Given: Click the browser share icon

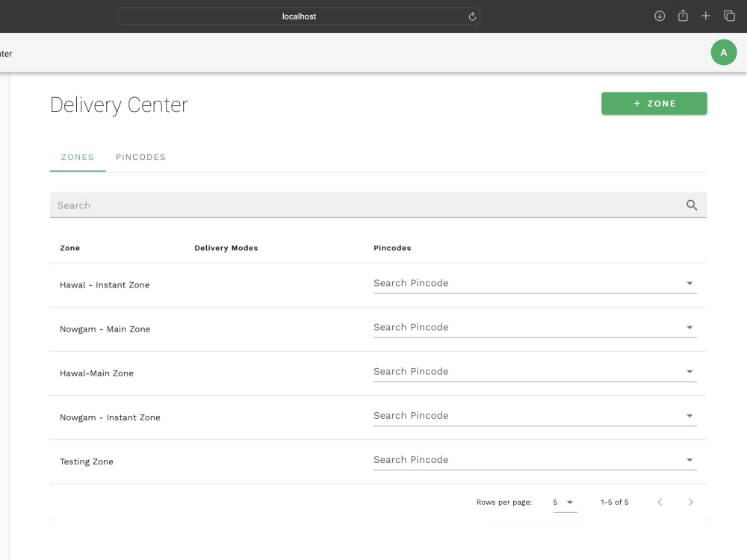Looking at the screenshot, I should coord(683,16).
